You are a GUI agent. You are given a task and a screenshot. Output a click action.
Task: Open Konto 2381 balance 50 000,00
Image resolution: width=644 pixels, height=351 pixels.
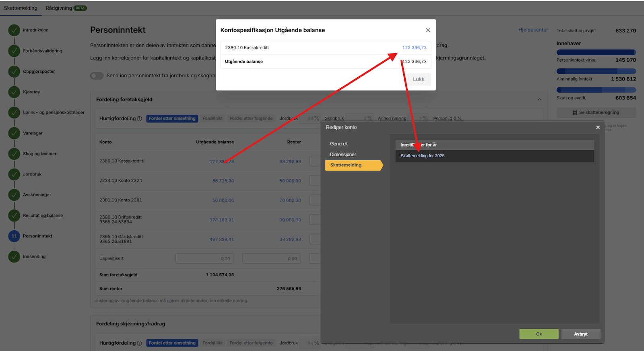click(x=223, y=200)
